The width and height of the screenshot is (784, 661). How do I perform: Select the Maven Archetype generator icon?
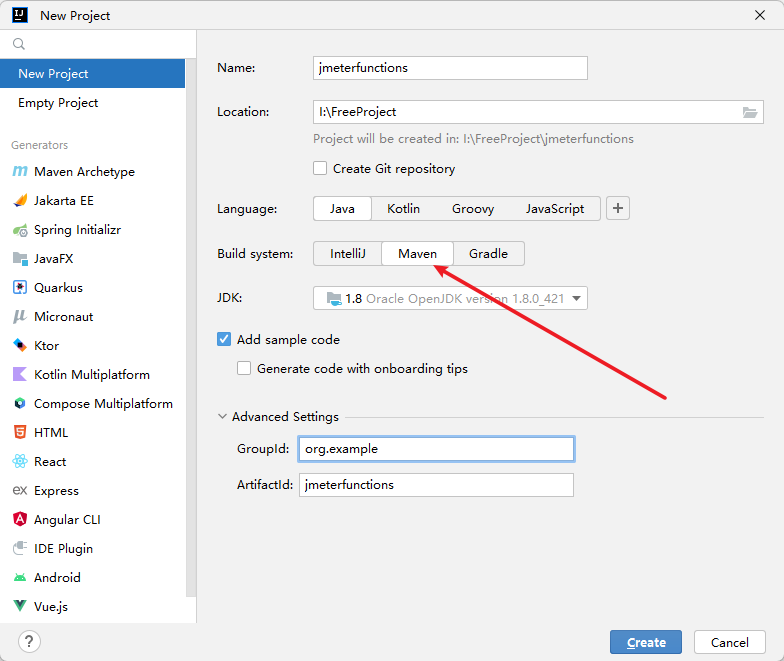(x=20, y=172)
